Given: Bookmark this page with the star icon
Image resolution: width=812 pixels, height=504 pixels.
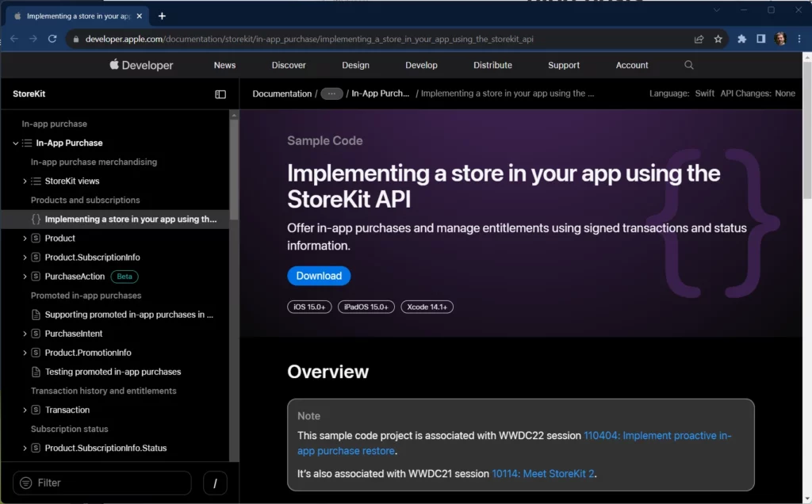Looking at the screenshot, I should pos(718,39).
